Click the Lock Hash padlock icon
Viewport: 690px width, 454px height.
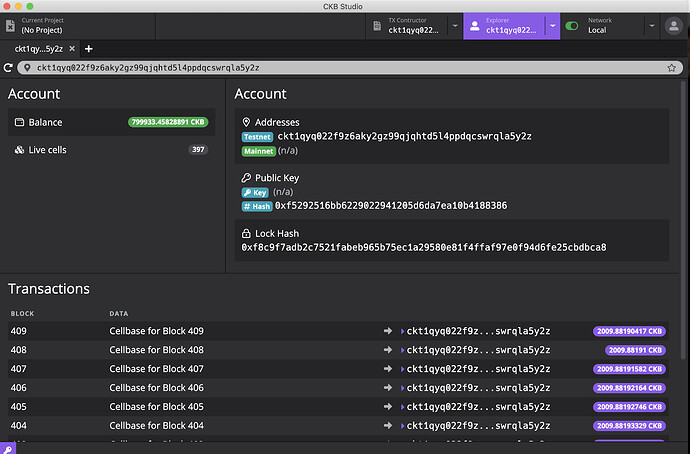246,233
